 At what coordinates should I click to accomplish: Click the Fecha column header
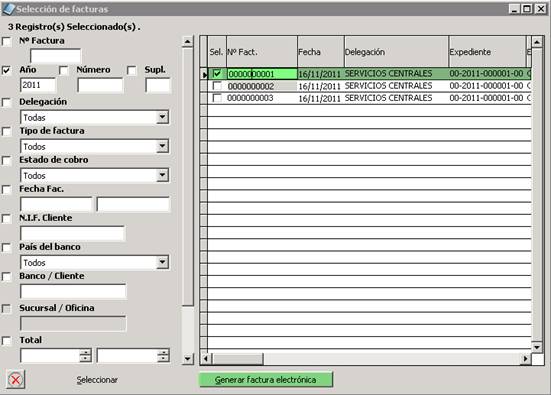tap(320, 52)
